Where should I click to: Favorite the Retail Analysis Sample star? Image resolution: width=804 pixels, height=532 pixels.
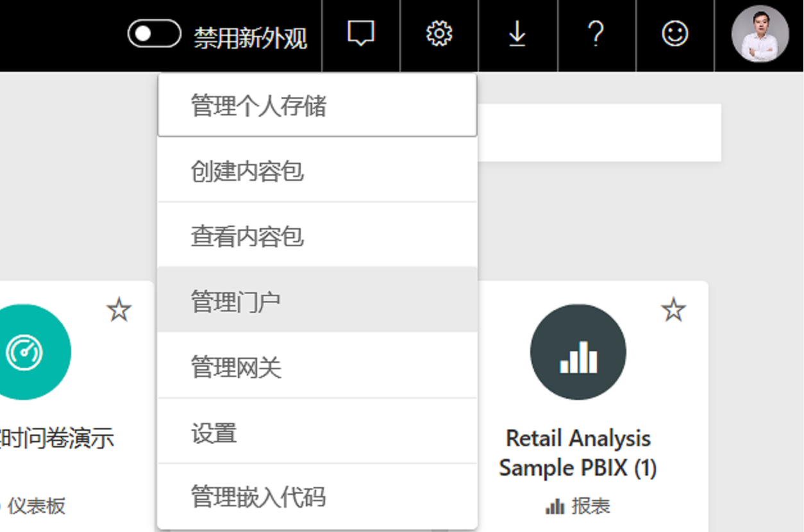pos(673,310)
